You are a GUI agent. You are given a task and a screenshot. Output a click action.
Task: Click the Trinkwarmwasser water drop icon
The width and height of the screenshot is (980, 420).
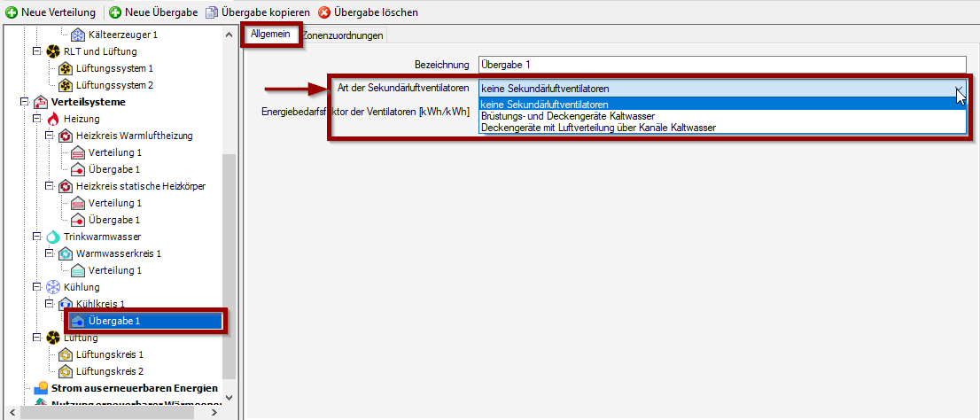click(x=52, y=237)
